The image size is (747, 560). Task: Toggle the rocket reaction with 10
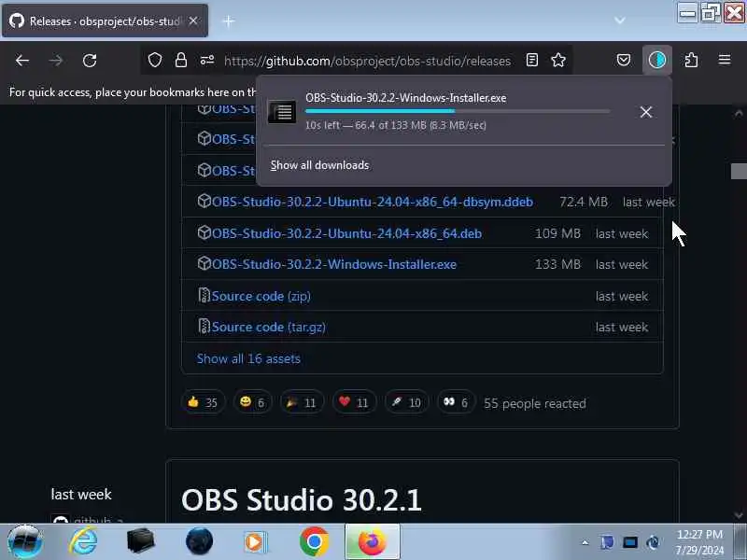[406, 402]
